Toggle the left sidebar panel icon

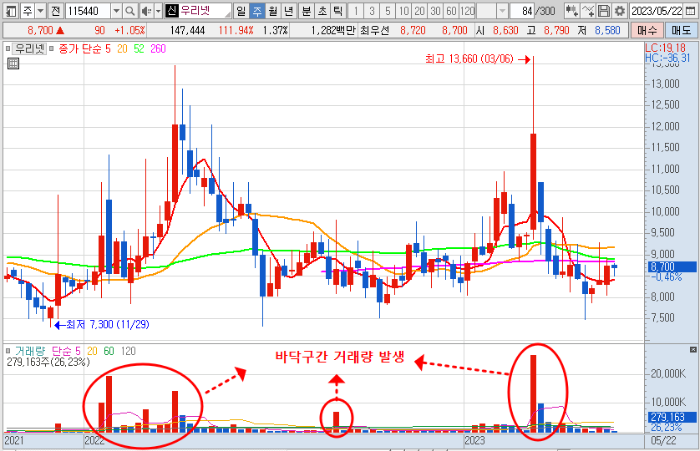11,10
